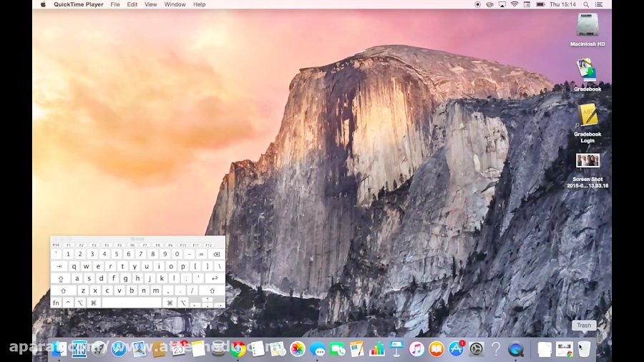Toggle left shift key on Keyboard Viewer

[64, 290]
